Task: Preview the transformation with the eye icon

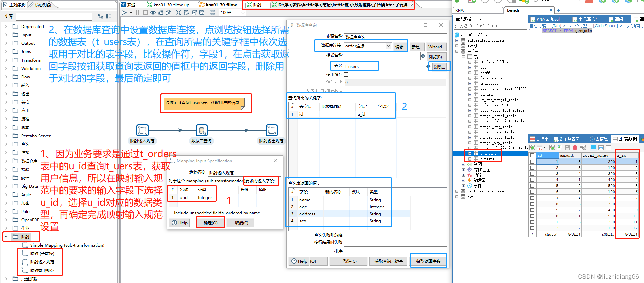Action: click(153, 13)
